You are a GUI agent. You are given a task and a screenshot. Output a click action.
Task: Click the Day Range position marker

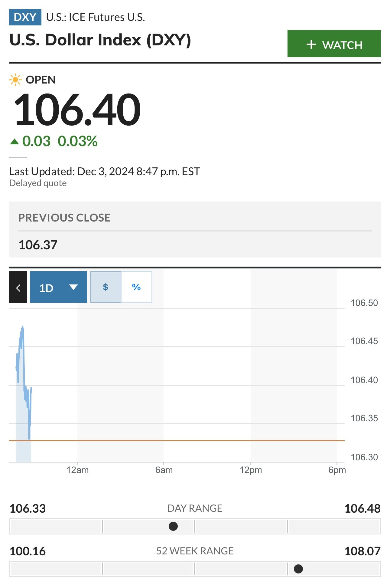tap(173, 526)
